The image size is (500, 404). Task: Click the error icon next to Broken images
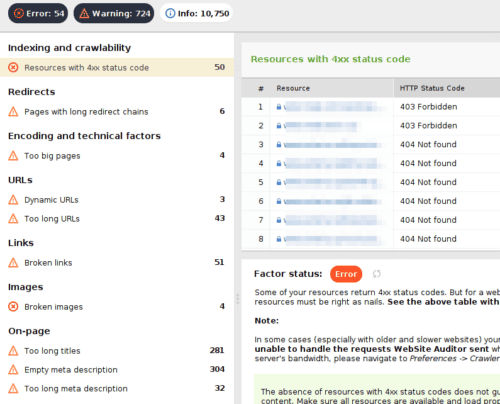pos(13,307)
